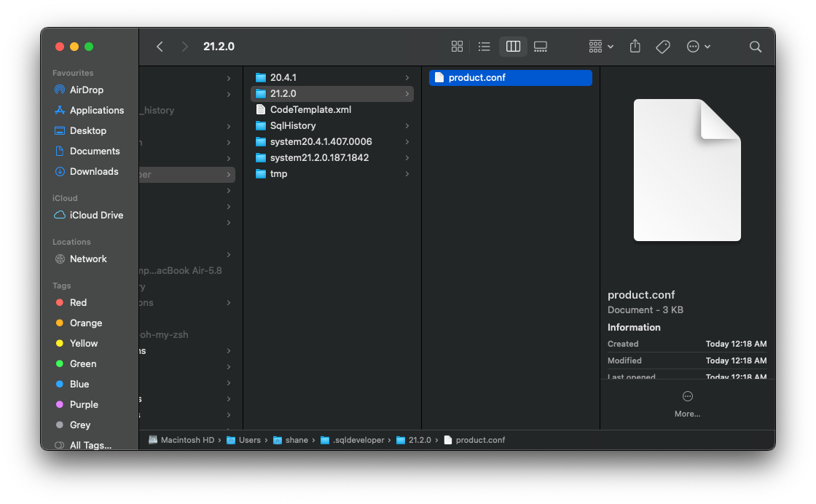Select the Purple tag

[x=84, y=405]
